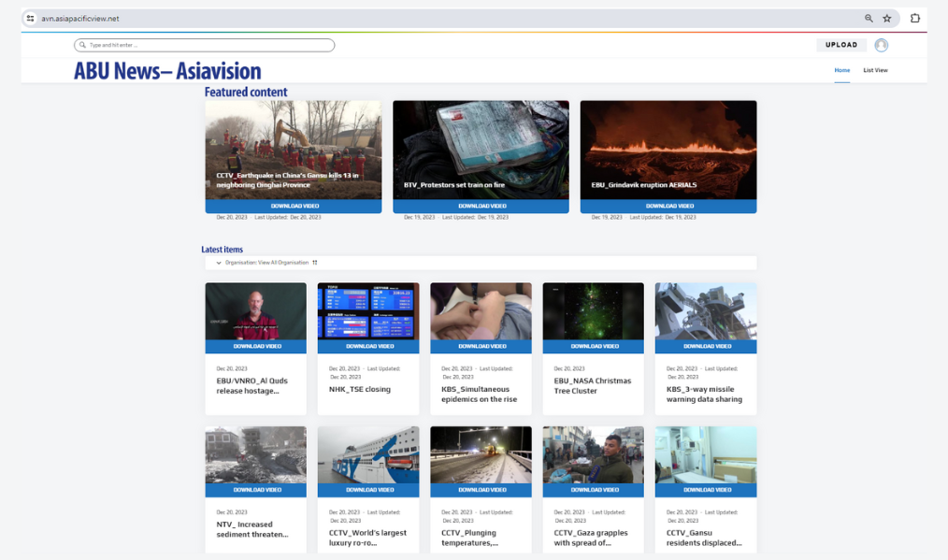Image resolution: width=948 pixels, height=560 pixels.
Task: Click the Gansu residents room thumbnail
Action: coord(706,454)
